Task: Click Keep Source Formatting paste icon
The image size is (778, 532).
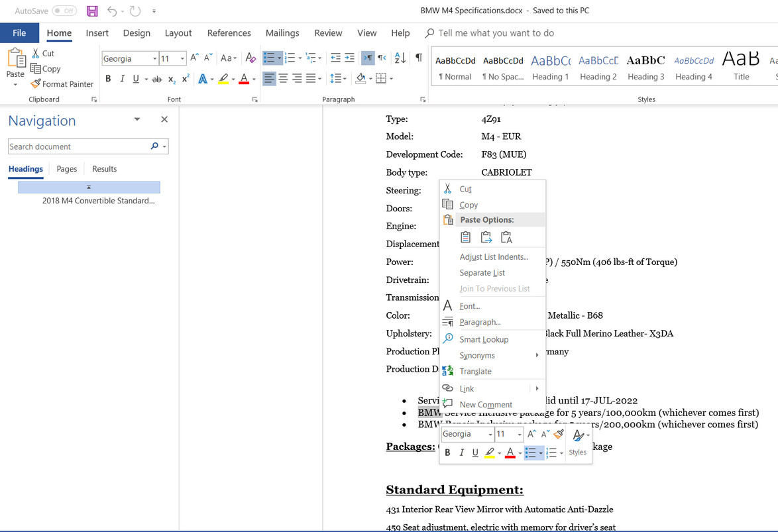Action: click(465, 237)
